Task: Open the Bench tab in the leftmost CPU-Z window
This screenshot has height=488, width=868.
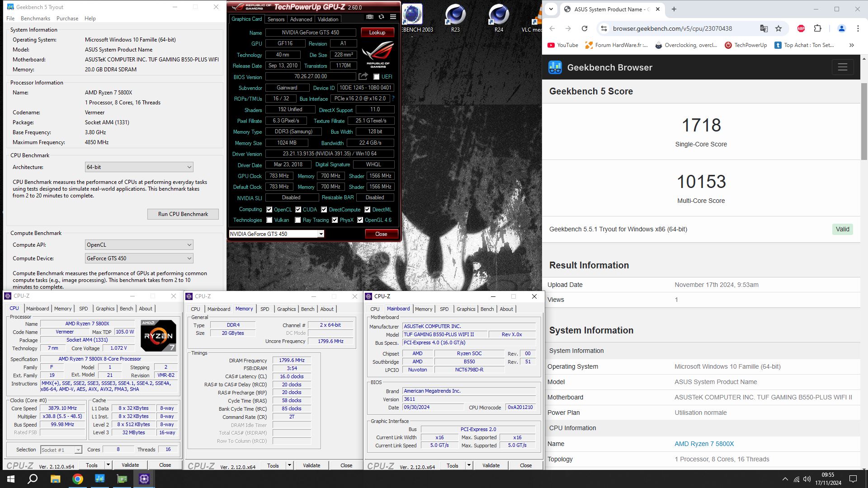Action: coord(126,309)
